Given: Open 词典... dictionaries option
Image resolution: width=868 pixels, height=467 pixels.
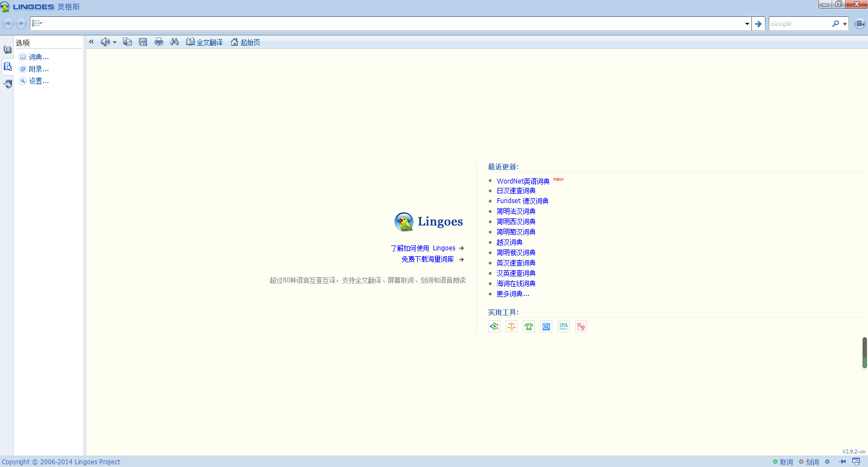Looking at the screenshot, I should point(34,57).
